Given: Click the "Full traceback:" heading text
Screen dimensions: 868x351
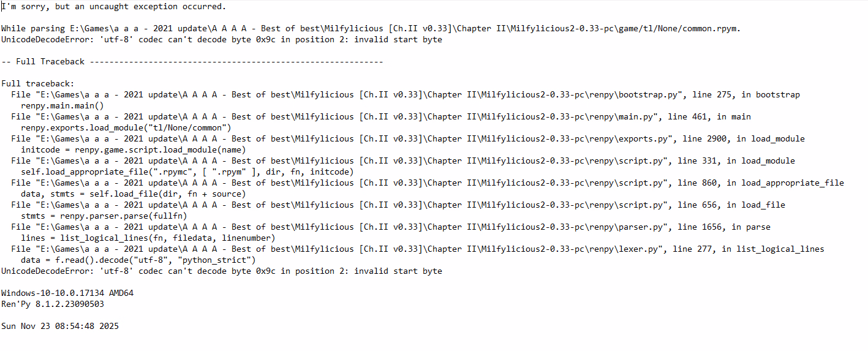Looking at the screenshot, I should pyautogui.click(x=38, y=84).
